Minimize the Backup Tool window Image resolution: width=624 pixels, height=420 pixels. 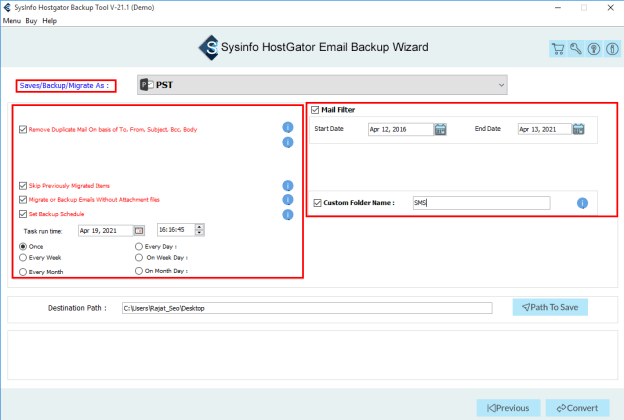coord(558,8)
